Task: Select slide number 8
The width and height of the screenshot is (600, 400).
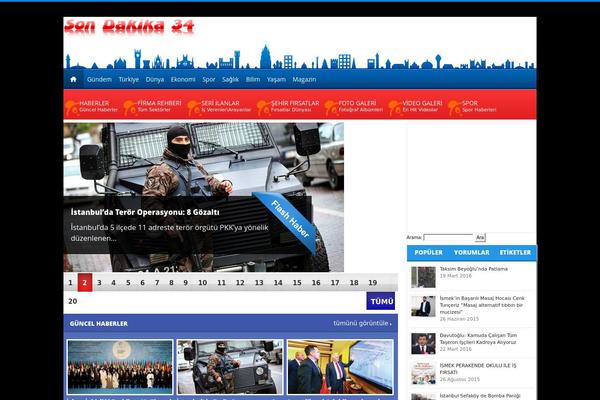Action: 171,282
